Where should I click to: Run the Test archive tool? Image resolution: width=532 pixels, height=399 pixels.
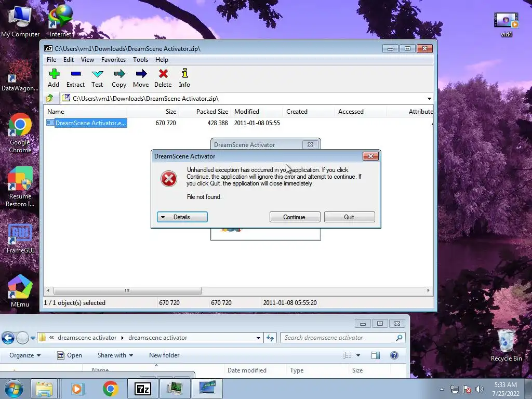pos(97,78)
